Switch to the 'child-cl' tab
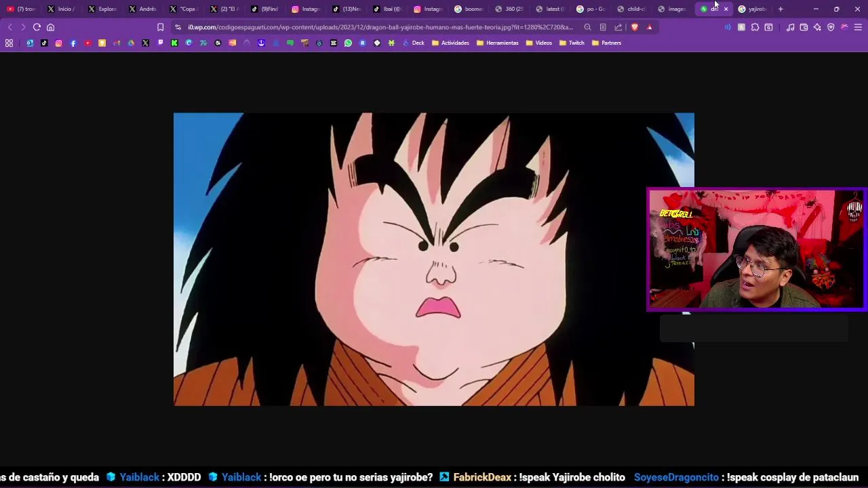868x488 pixels. [x=631, y=9]
